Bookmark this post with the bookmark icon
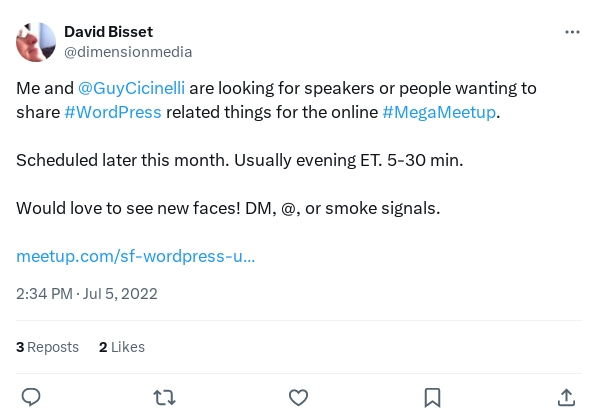This screenshot has width=598, height=411. tap(432, 398)
